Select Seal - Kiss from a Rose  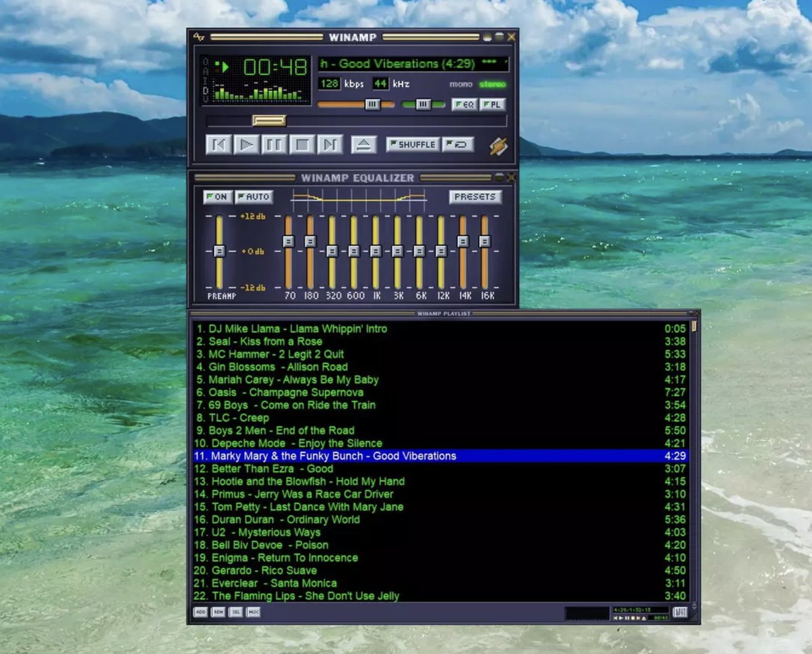[441, 342]
